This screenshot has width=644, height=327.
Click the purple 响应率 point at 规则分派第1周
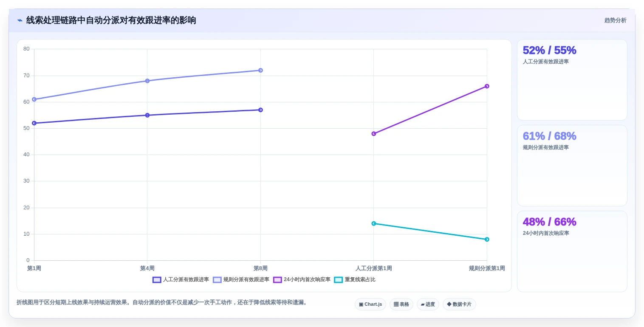click(x=487, y=86)
